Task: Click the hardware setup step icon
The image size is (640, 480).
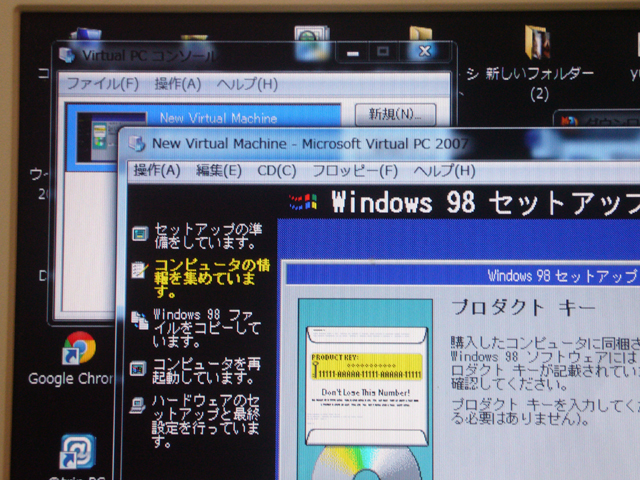Action: pyautogui.click(x=138, y=405)
